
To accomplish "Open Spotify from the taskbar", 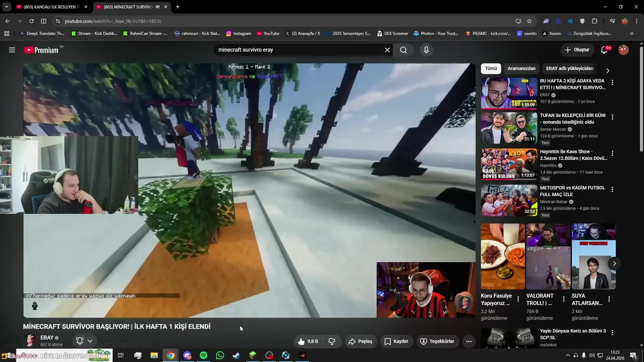I will click(203, 355).
